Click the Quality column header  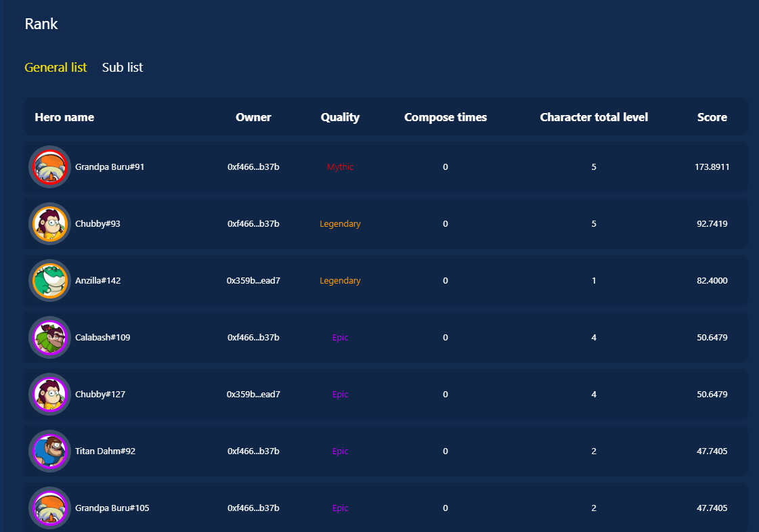(x=341, y=118)
